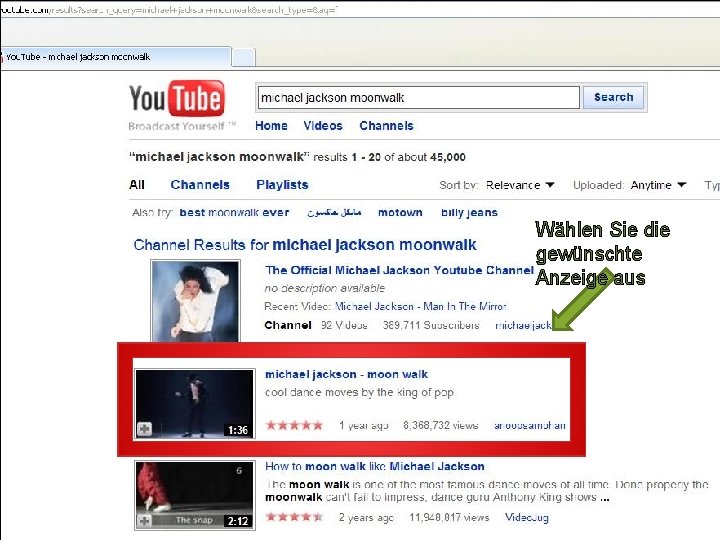The image size is (720, 540).
Task: Try suggestion best moonwalk ever
Action: coord(234,213)
